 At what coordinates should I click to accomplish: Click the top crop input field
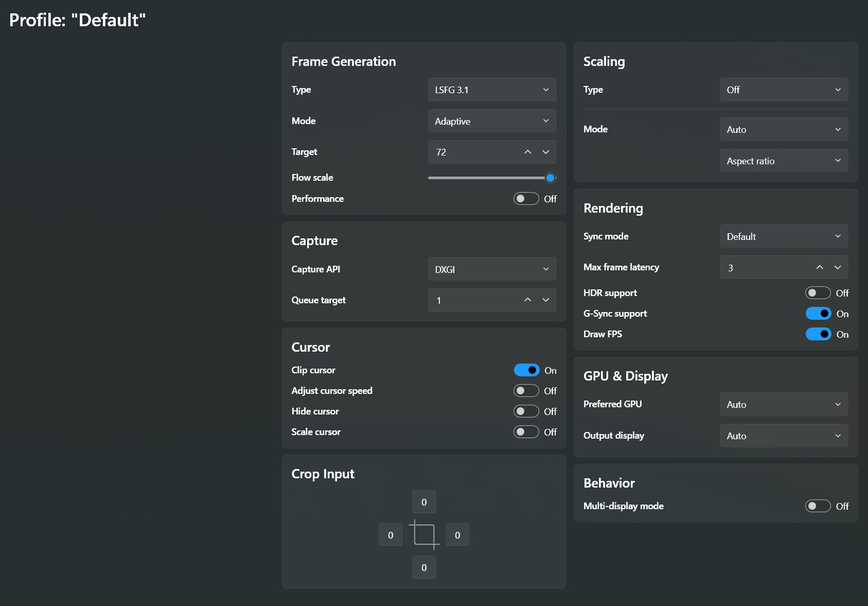[x=424, y=502]
